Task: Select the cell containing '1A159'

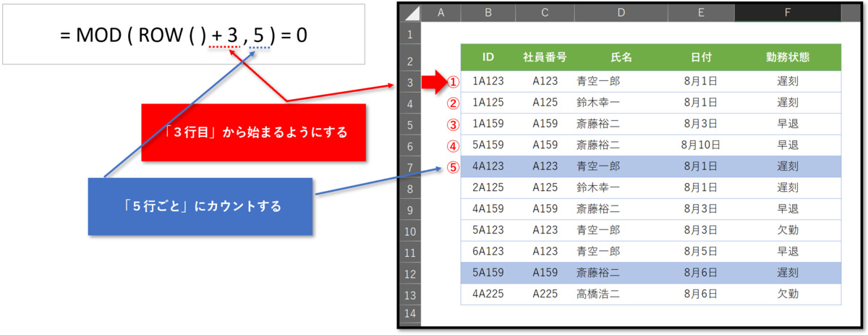Action: tap(489, 124)
